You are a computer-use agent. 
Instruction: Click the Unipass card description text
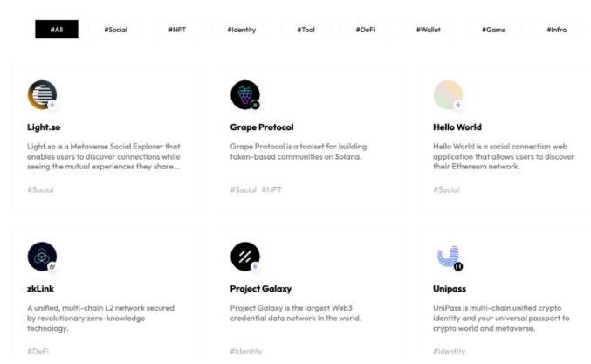(x=501, y=318)
